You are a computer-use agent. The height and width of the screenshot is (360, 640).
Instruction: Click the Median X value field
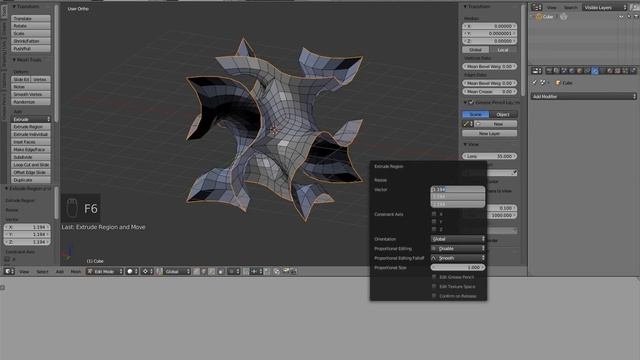489,26
